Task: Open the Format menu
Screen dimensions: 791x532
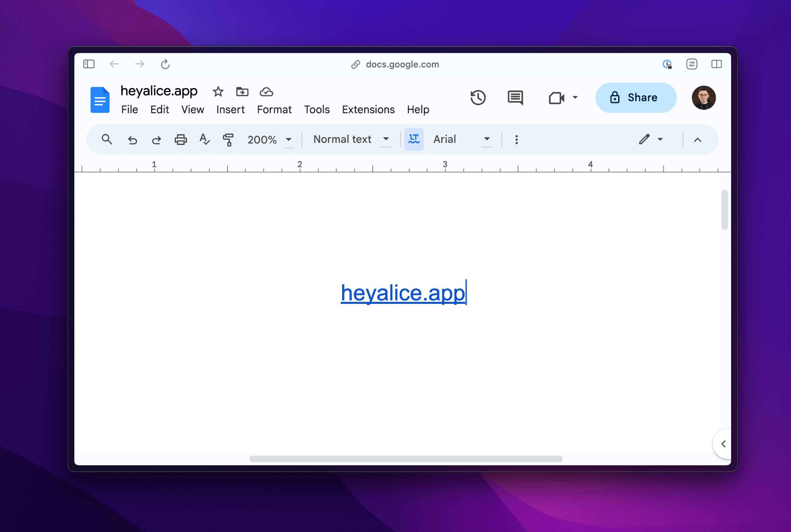Action: click(x=274, y=110)
